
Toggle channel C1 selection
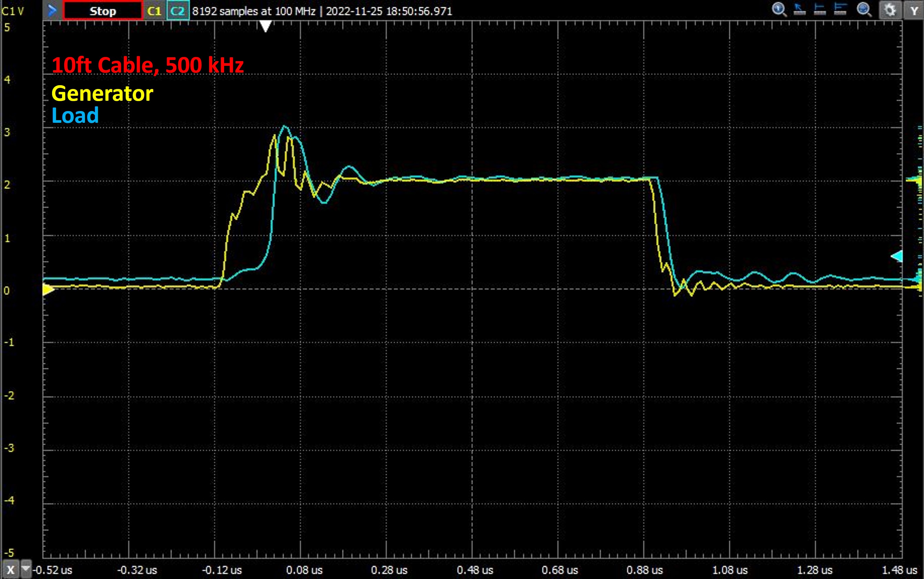(154, 11)
